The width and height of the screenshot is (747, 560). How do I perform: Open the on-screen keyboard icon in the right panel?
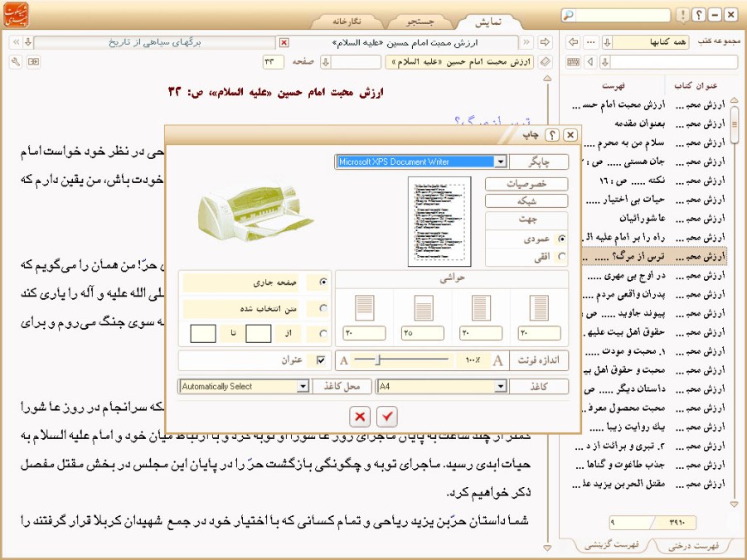tap(573, 61)
